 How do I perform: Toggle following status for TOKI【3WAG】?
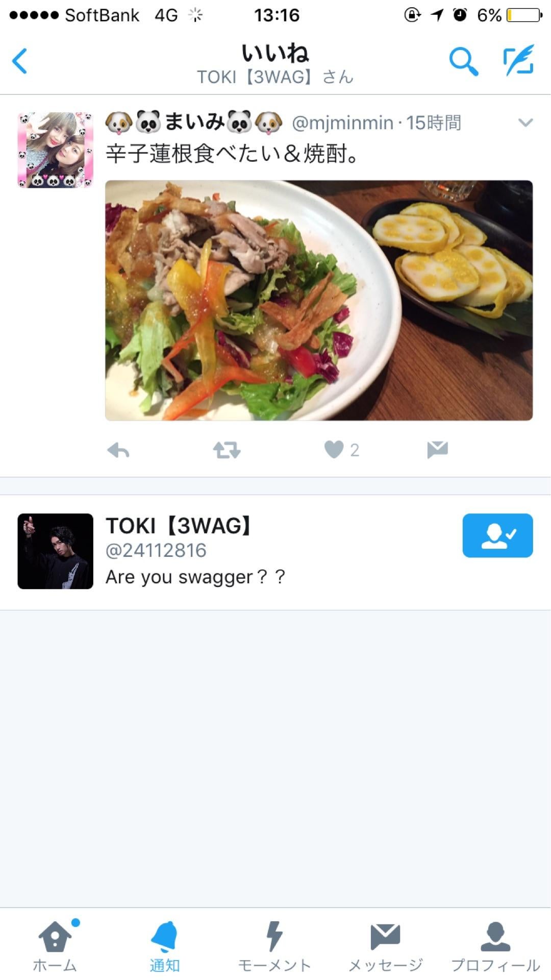(x=497, y=535)
